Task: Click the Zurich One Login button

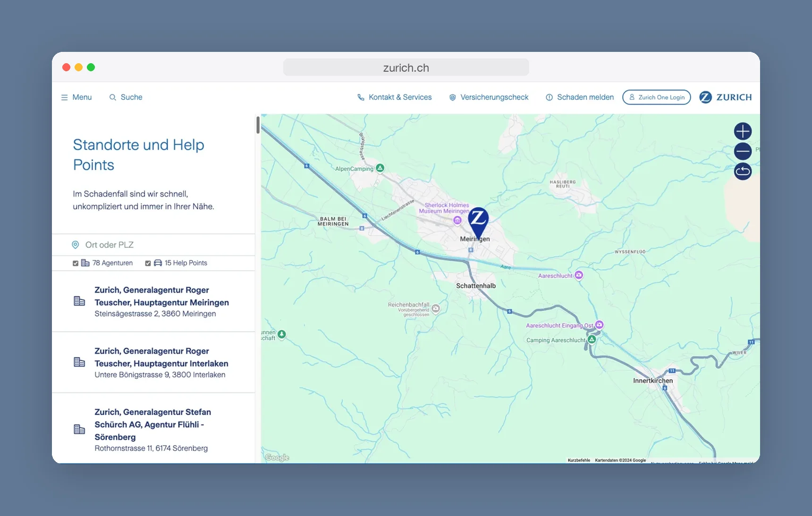Action: point(657,97)
